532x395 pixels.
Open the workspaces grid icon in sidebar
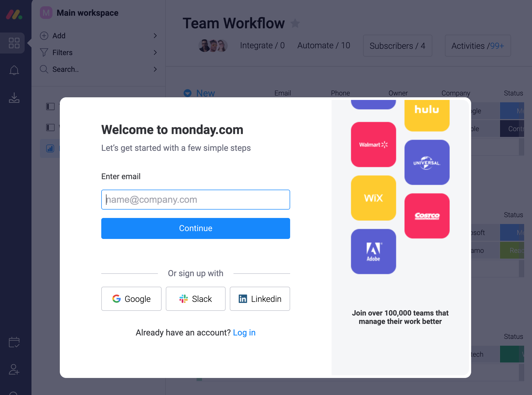(x=14, y=43)
